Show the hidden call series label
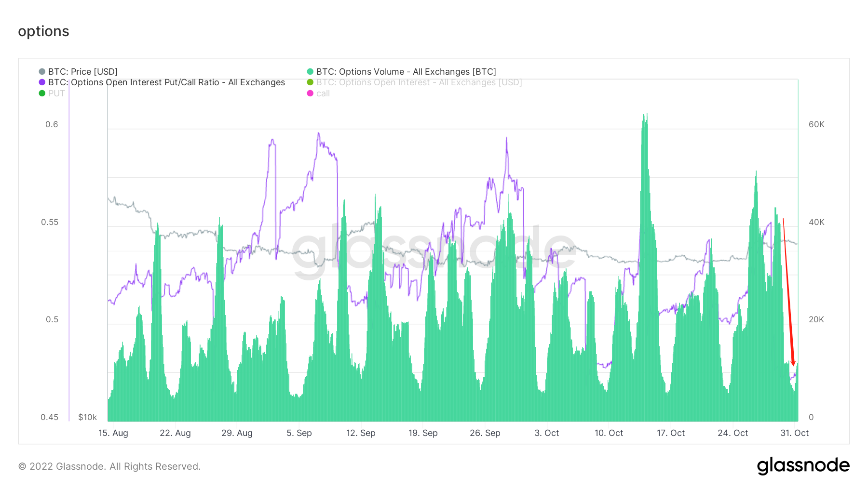This screenshot has width=868, height=488. pyautogui.click(x=323, y=93)
